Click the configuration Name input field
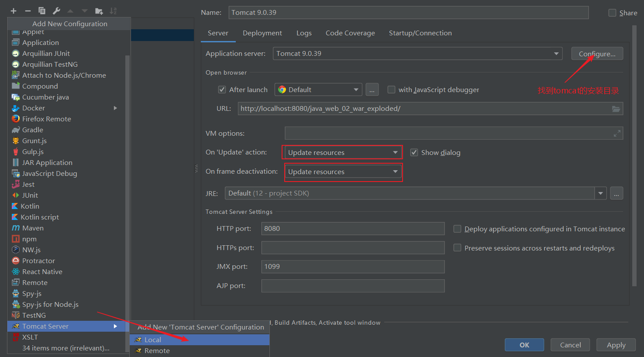Viewport: 644px width, 357px height. tap(408, 13)
